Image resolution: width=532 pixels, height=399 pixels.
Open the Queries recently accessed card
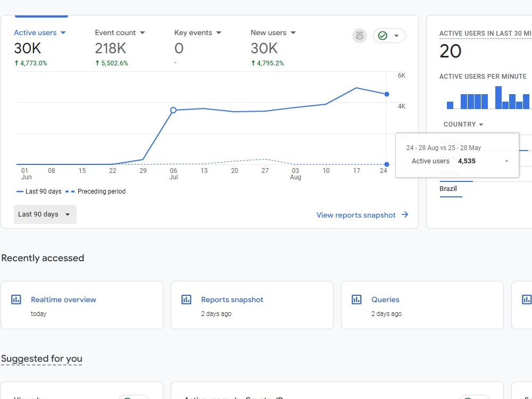pyautogui.click(x=422, y=305)
